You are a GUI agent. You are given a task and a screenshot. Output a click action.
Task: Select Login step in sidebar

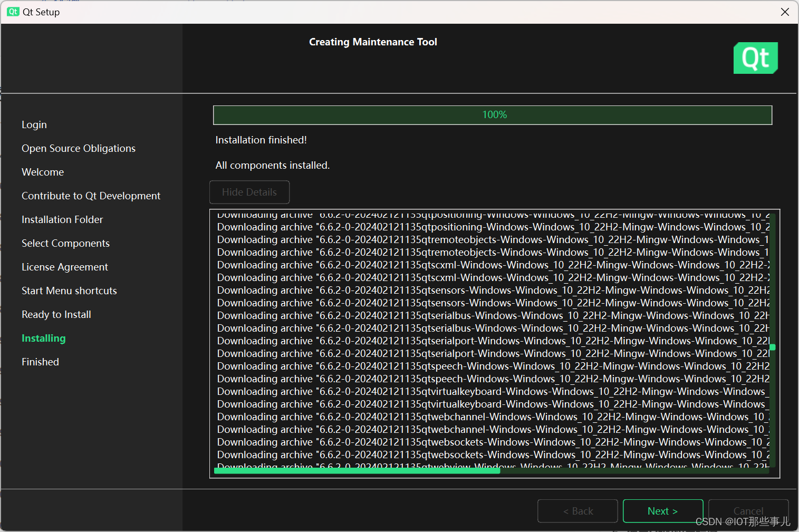click(34, 124)
